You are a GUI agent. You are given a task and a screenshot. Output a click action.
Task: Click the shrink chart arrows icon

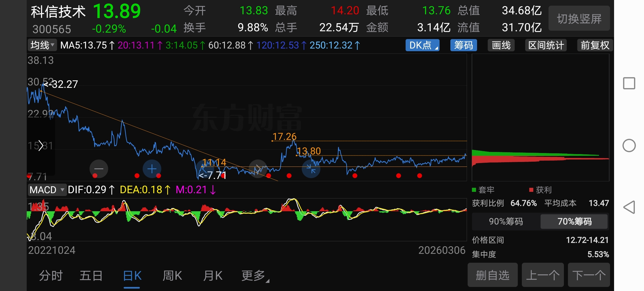[311, 169]
